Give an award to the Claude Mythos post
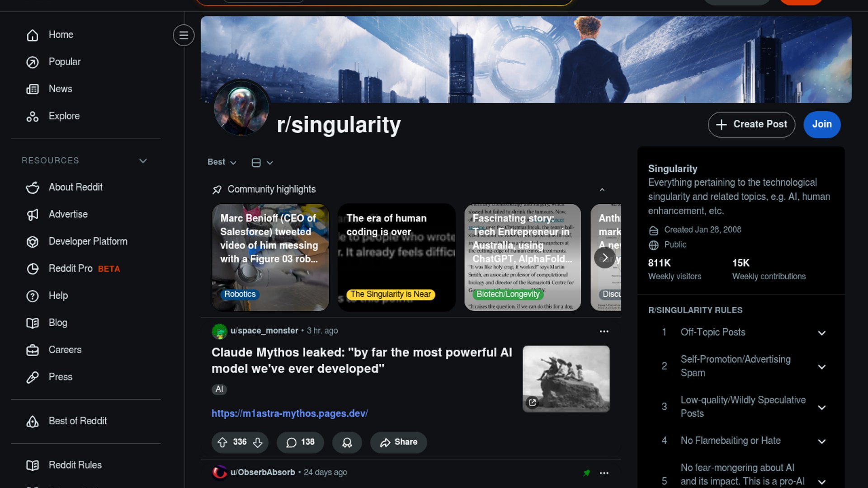 (347, 442)
